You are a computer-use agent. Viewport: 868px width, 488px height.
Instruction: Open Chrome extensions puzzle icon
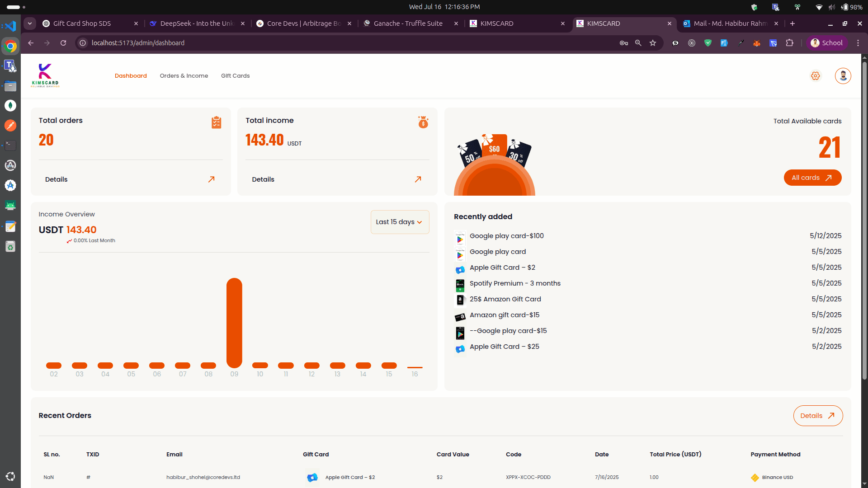pos(789,43)
